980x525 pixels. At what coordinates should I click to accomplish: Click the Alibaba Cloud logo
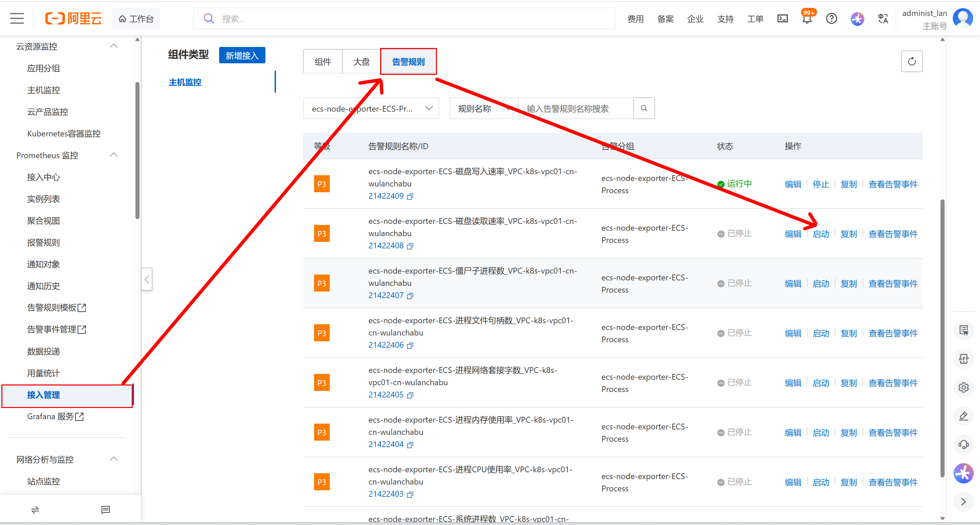pyautogui.click(x=73, y=18)
